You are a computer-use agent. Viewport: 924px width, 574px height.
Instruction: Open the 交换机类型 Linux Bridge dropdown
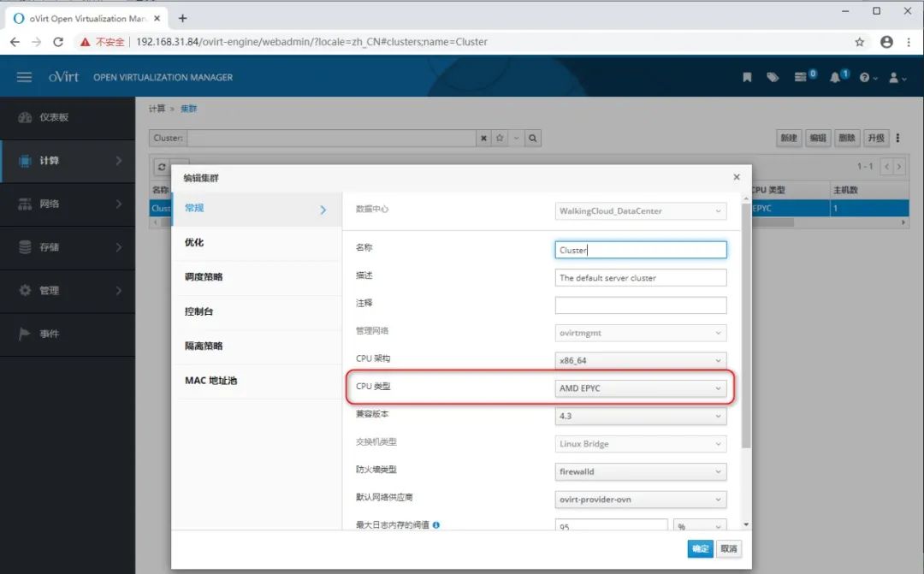pos(641,444)
